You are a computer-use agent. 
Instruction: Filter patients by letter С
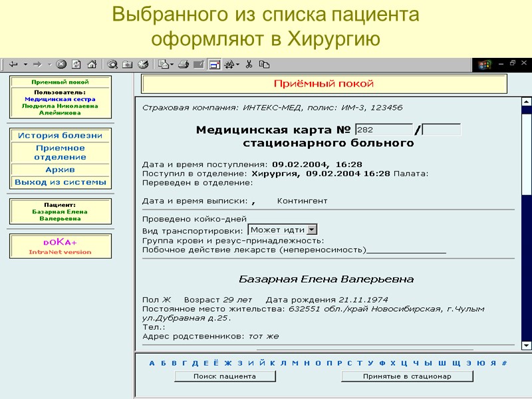pyautogui.click(x=350, y=363)
